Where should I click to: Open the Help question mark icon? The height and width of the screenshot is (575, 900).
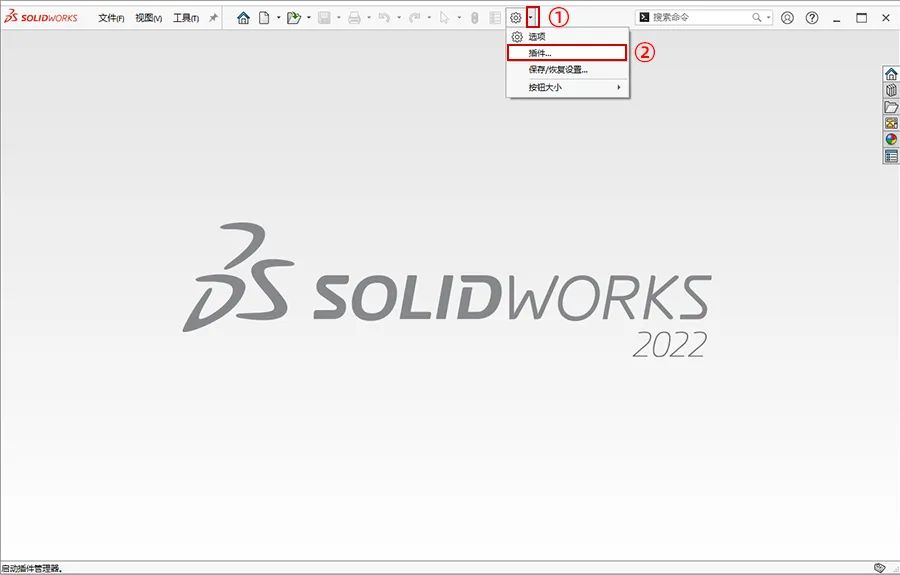[x=812, y=18]
